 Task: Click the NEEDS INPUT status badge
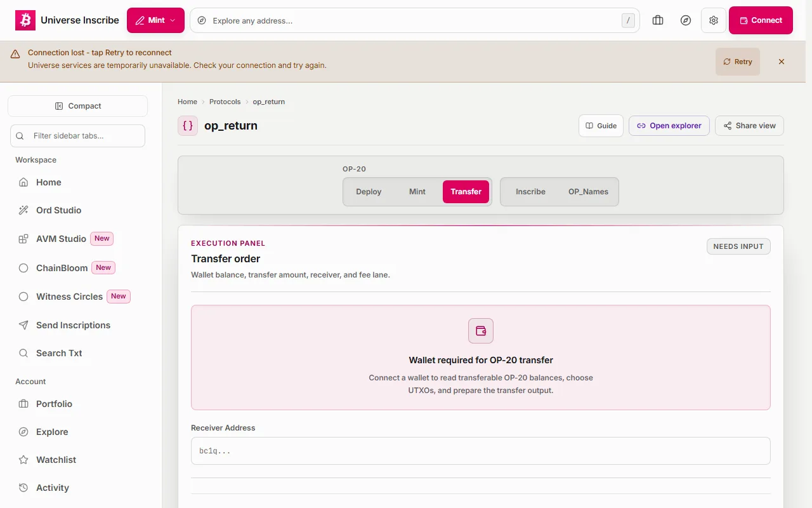[738, 246]
